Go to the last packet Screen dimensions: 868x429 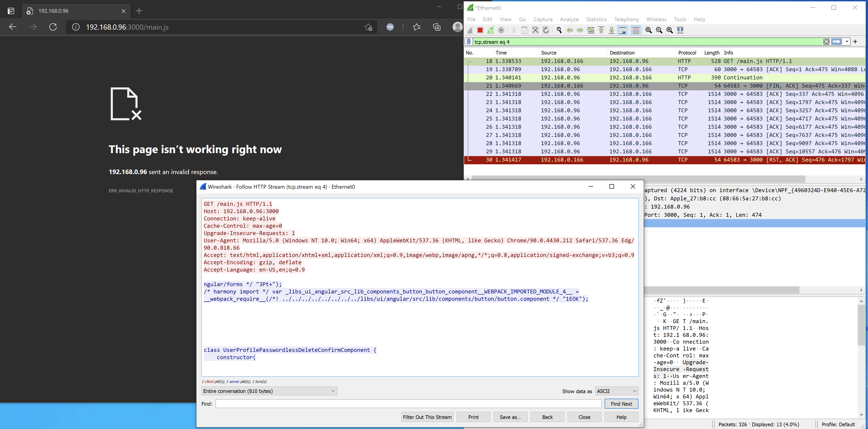coord(611,30)
